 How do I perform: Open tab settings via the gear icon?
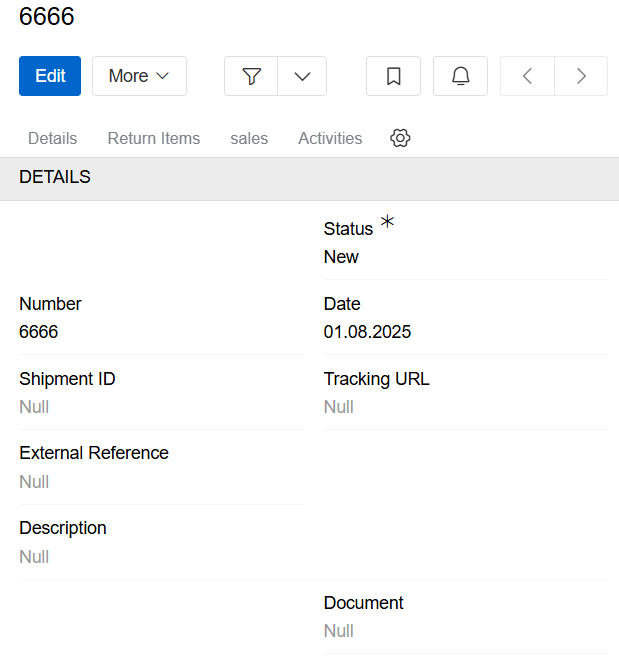click(400, 138)
